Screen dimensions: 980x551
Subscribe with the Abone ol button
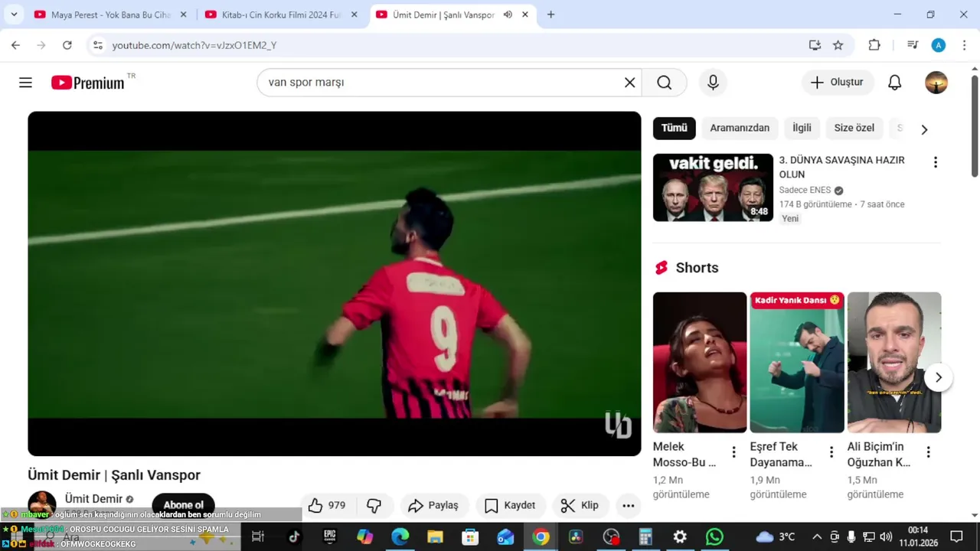[x=184, y=505]
